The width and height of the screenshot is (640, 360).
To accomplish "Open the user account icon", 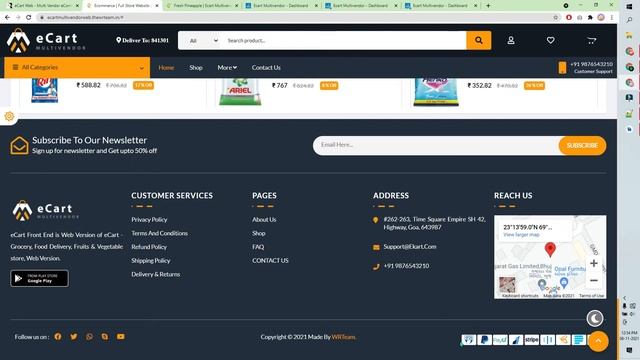I will point(511,40).
